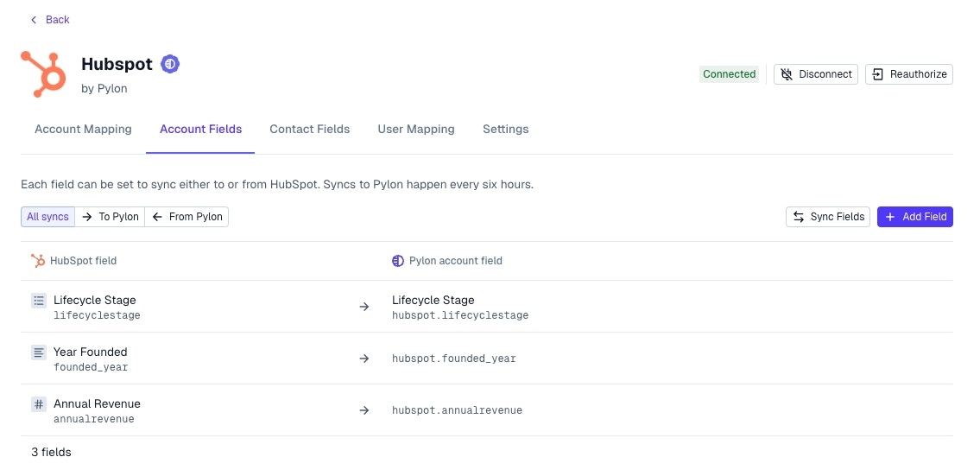The width and height of the screenshot is (980, 476).
Task: Disconnect the Hubspot integration
Action: (816, 74)
